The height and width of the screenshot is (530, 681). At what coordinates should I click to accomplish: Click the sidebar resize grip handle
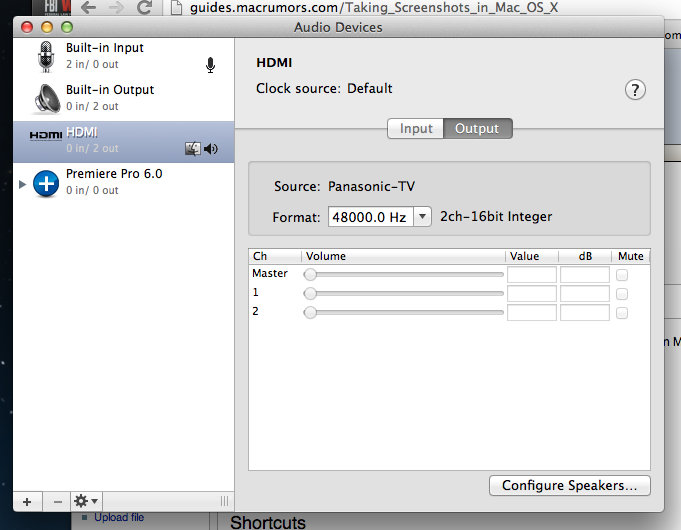tap(224, 501)
